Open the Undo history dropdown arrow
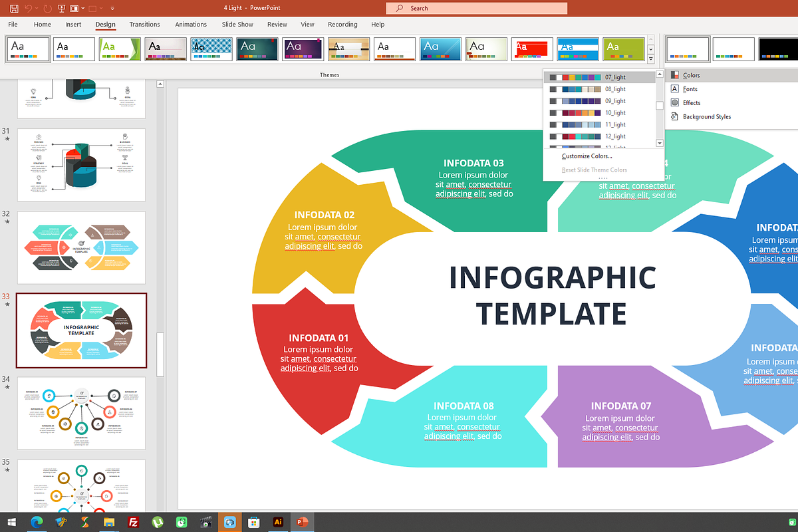 tap(37, 9)
